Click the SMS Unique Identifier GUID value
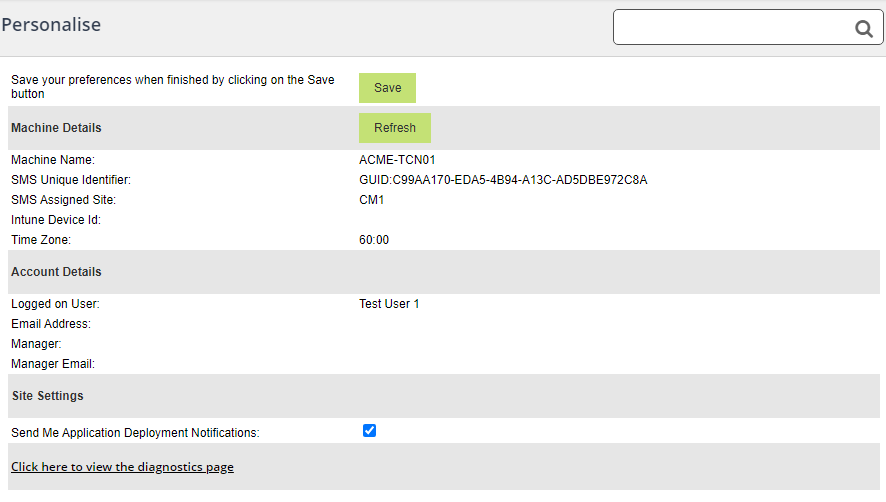Image resolution: width=886 pixels, height=502 pixels. 503,180
